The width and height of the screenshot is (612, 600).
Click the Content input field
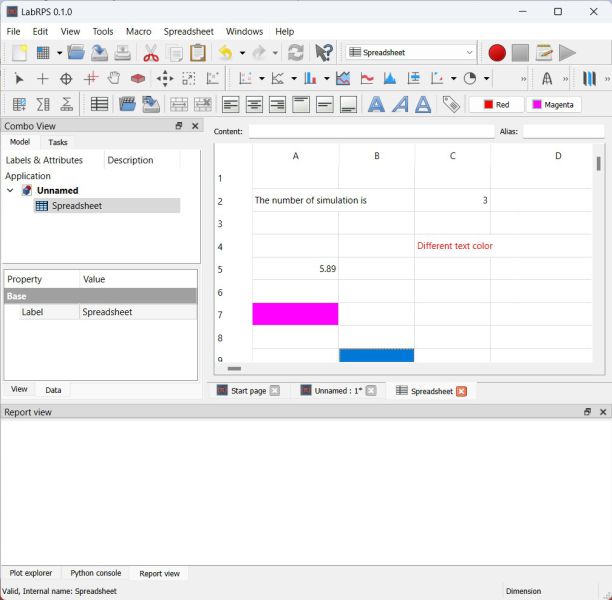point(371,132)
